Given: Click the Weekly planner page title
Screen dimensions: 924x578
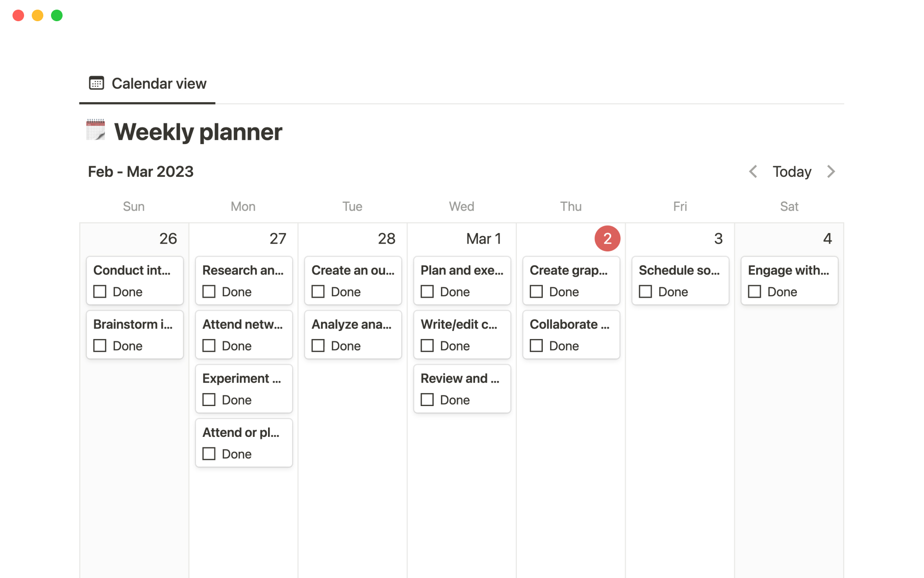Looking at the screenshot, I should pos(198,132).
